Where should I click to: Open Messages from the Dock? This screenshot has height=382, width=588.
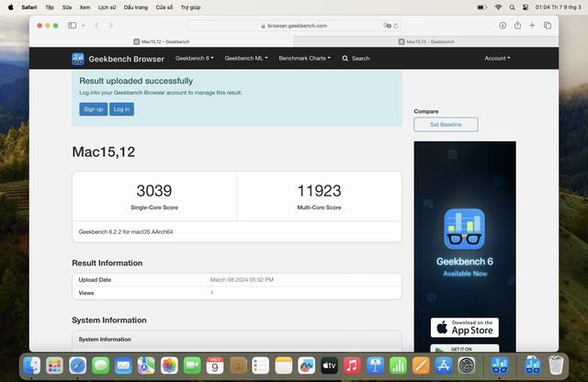tap(100, 365)
